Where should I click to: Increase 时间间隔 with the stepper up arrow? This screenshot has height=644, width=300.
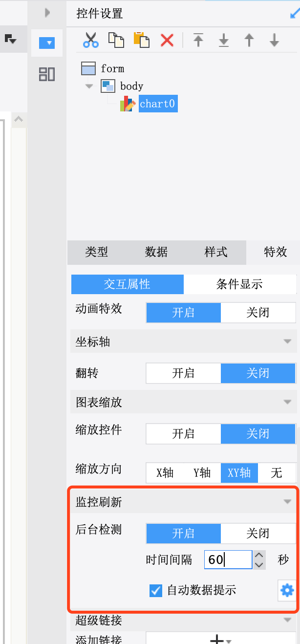pyautogui.click(x=259, y=555)
